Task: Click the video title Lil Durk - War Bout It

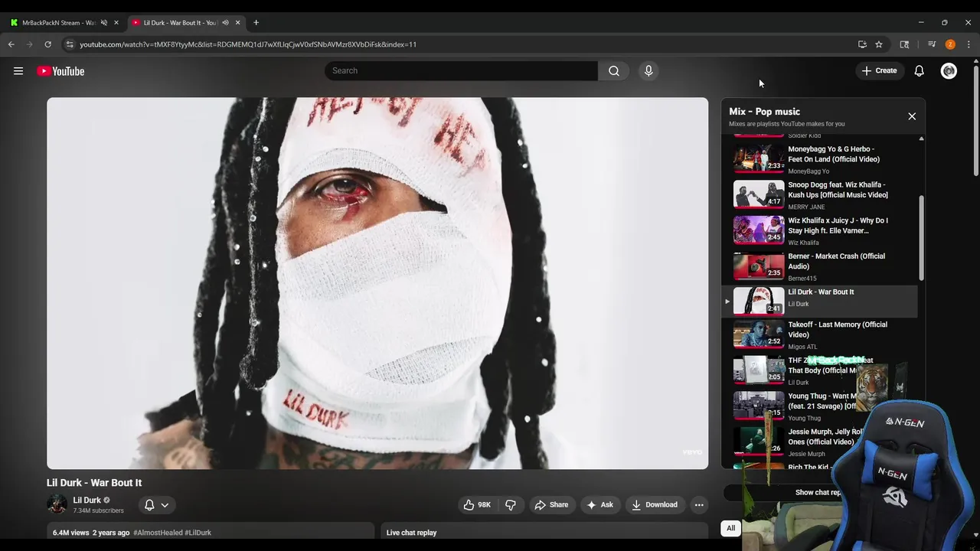Action: click(x=94, y=483)
